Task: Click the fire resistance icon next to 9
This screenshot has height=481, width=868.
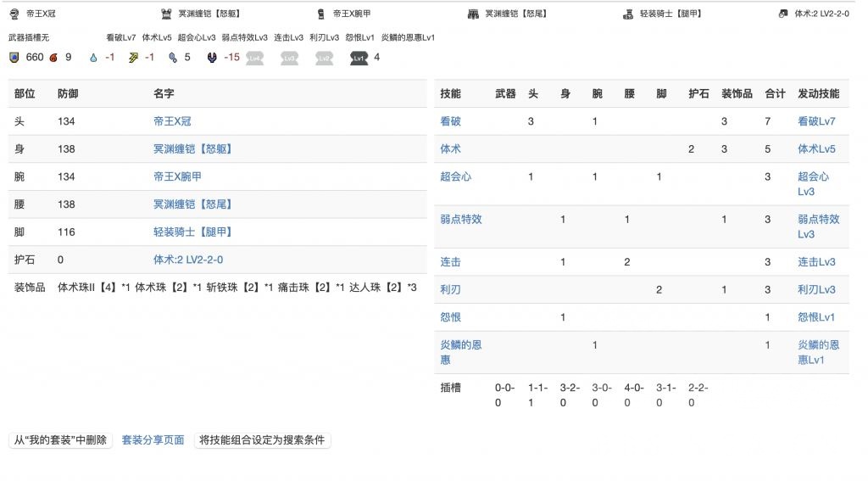Action: tap(53, 58)
